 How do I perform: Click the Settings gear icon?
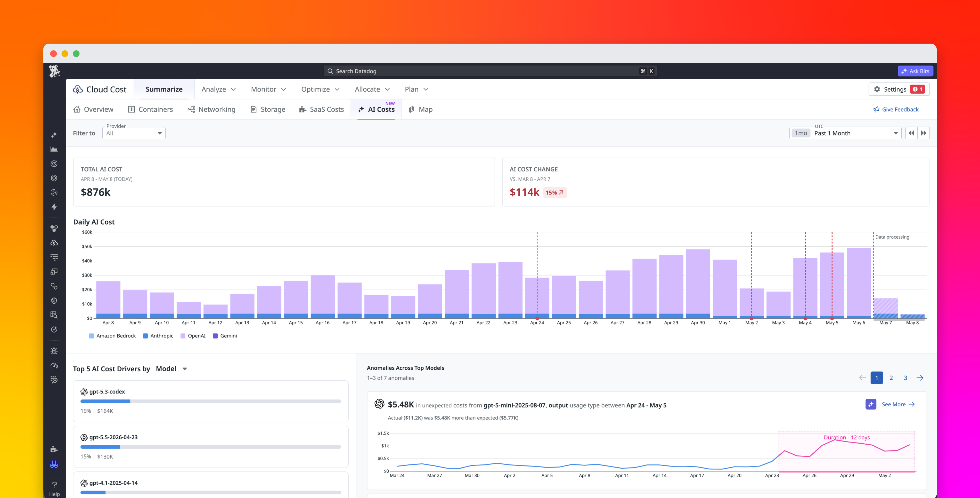877,89
